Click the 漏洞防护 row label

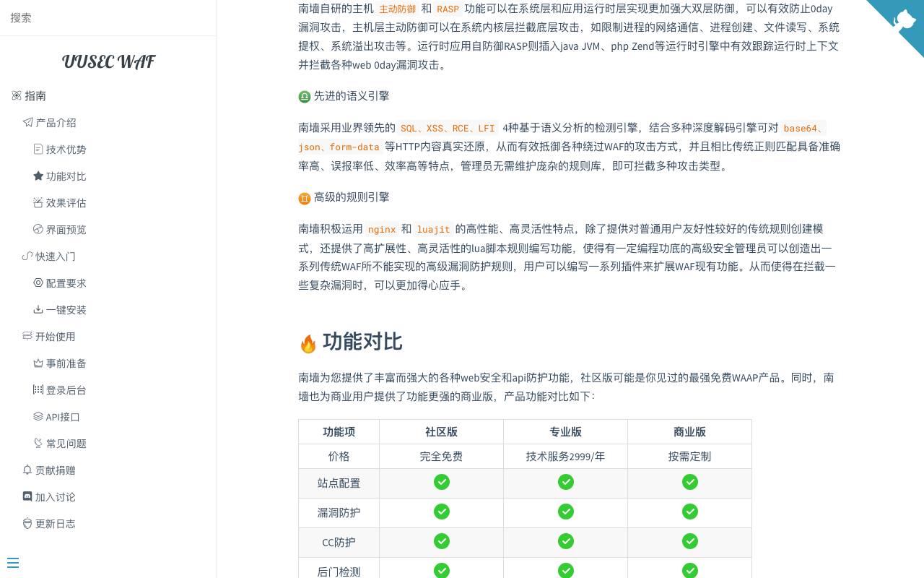(339, 512)
